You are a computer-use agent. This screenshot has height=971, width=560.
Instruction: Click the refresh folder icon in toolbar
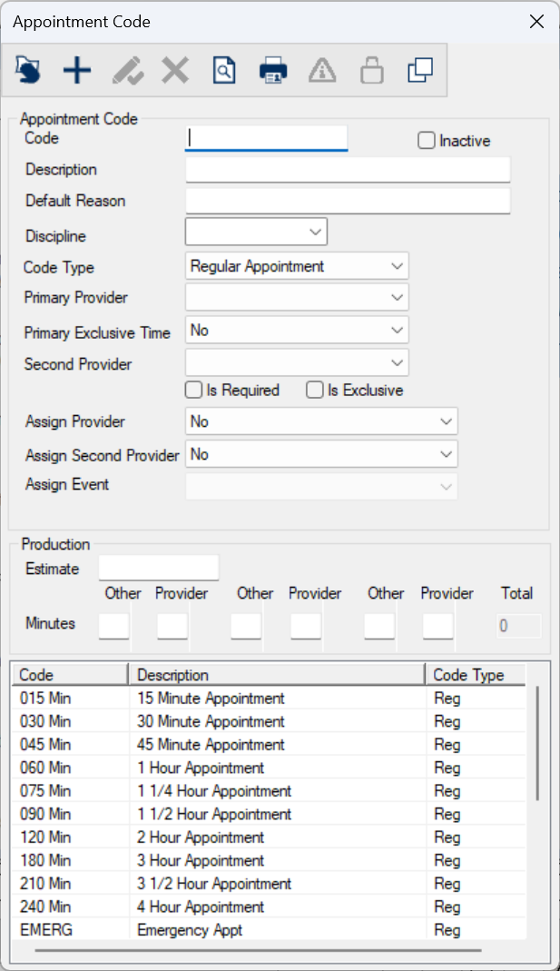click(28, 70)
